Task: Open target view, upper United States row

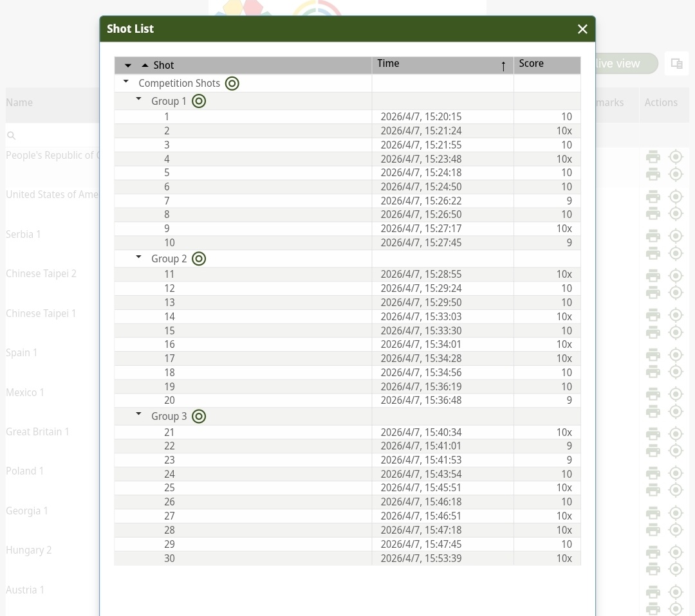Action: coord(676,196)
